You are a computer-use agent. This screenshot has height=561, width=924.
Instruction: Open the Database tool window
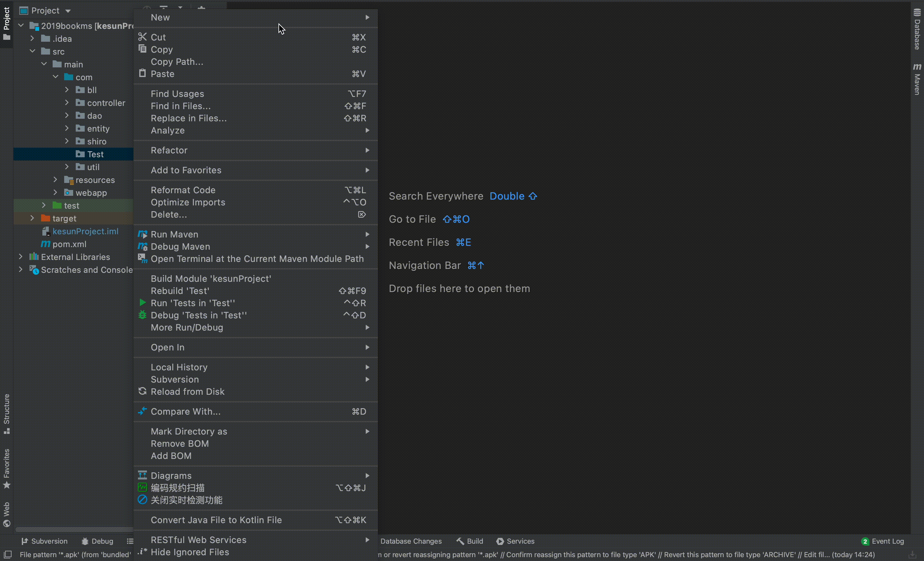tap(917, 29)
